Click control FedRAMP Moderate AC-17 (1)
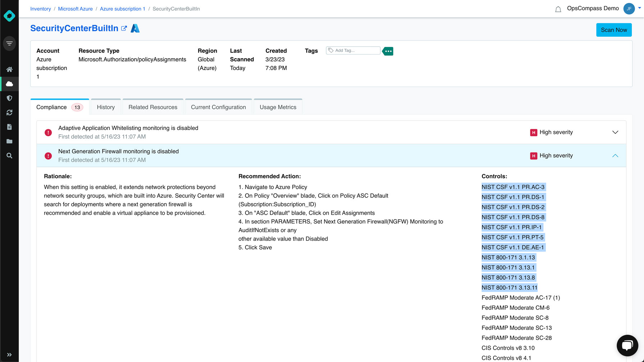The image size is (644, 362). (521, 298)
